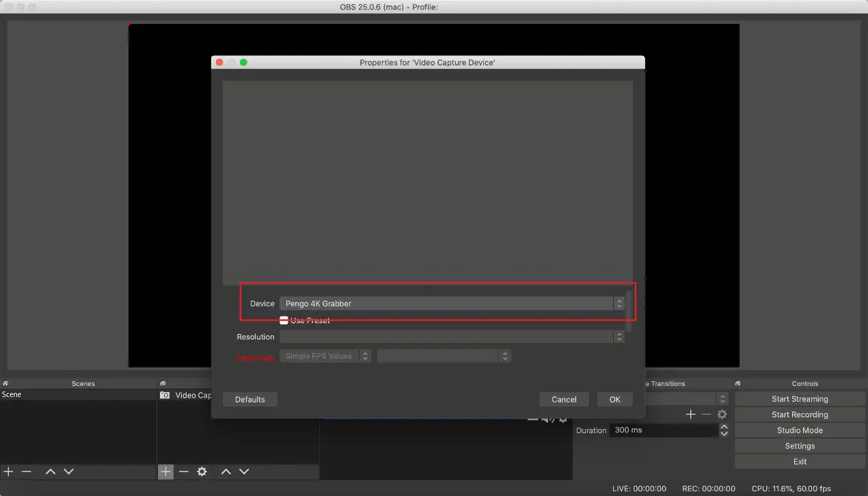The image size is (868, 496).
Task: Add a new scene with the plus icon
Action: (8, 471)
